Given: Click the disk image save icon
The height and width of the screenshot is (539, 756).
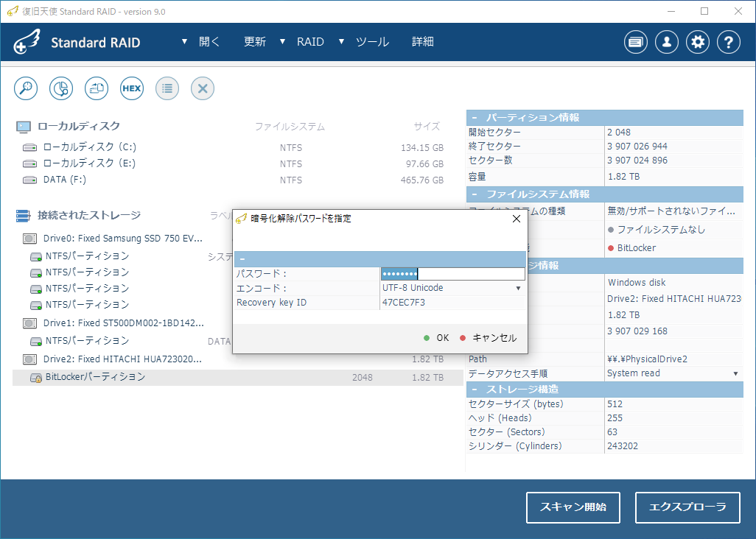Looking at the screenshot, I should click(x=97, y=88).
